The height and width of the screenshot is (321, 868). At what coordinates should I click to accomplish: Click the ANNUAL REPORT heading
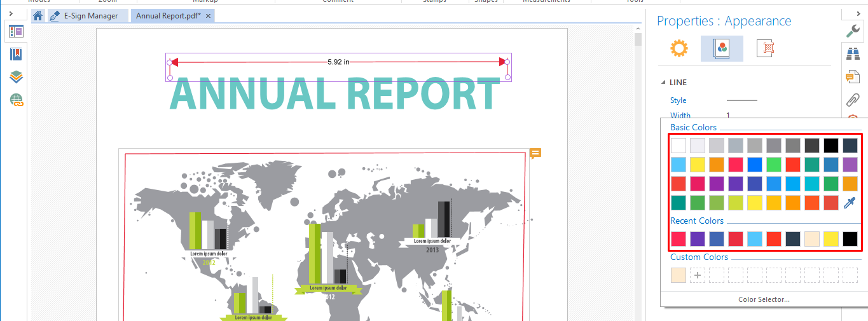[335, 94]
